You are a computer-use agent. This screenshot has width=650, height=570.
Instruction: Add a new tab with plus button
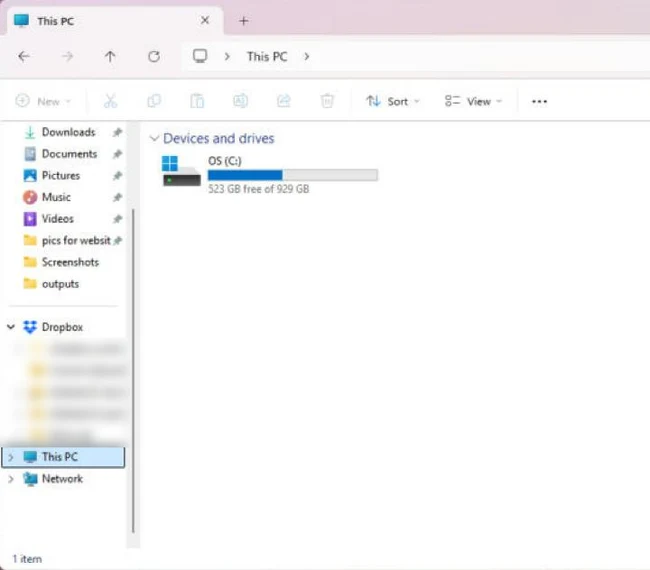(244, 21)
